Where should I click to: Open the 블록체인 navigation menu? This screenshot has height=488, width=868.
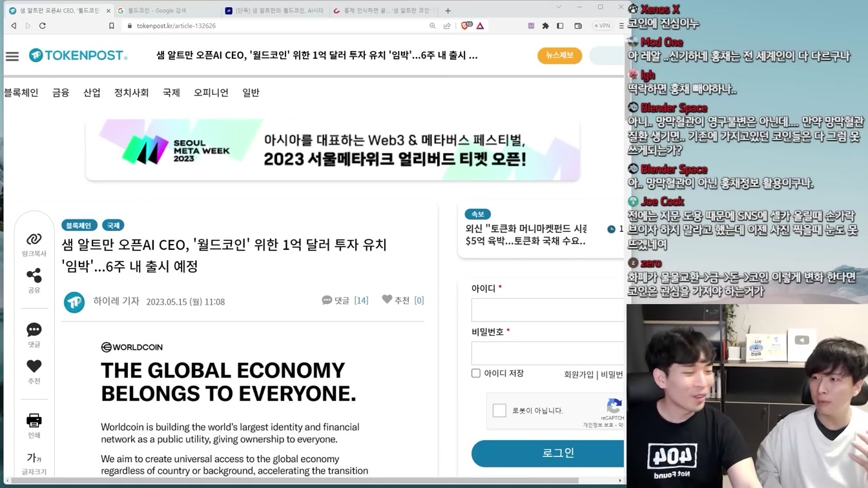tap(21, 92)
